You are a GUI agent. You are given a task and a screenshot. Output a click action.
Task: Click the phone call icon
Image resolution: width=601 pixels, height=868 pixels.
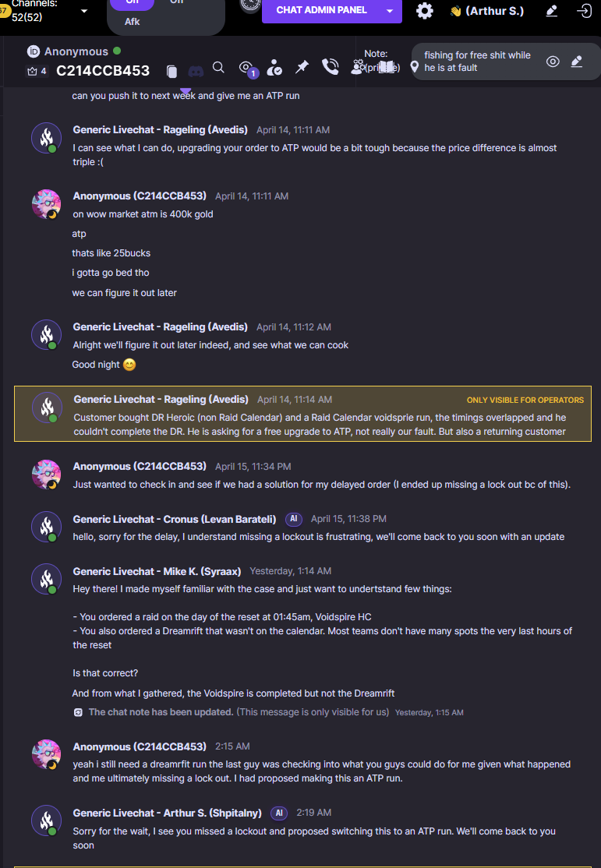[331, 68]
